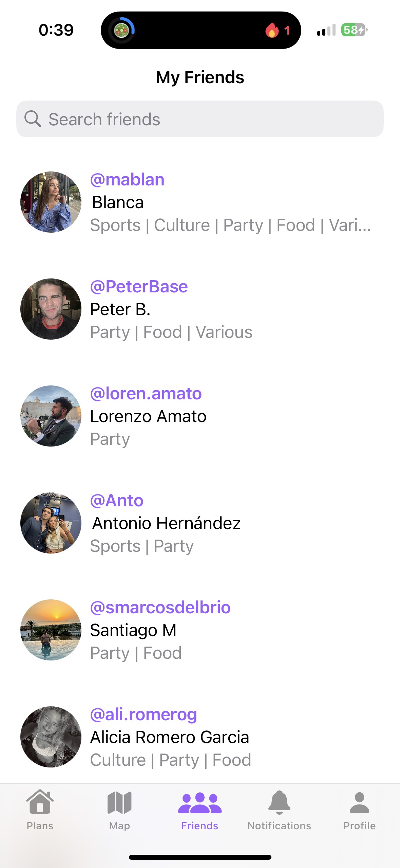The height and width of the screenshot is (868, 400).
Task: Tap the activity ring in Dynamic Island
Action: point(121,30)
